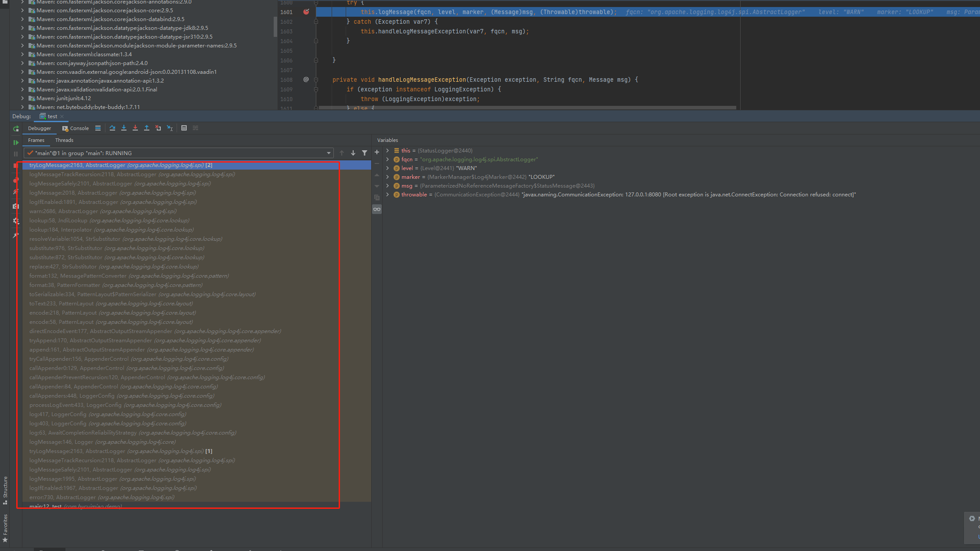Viewport: 980px width, 551px height.
Task: Add new watch plus icon
Action: point(377,152)
